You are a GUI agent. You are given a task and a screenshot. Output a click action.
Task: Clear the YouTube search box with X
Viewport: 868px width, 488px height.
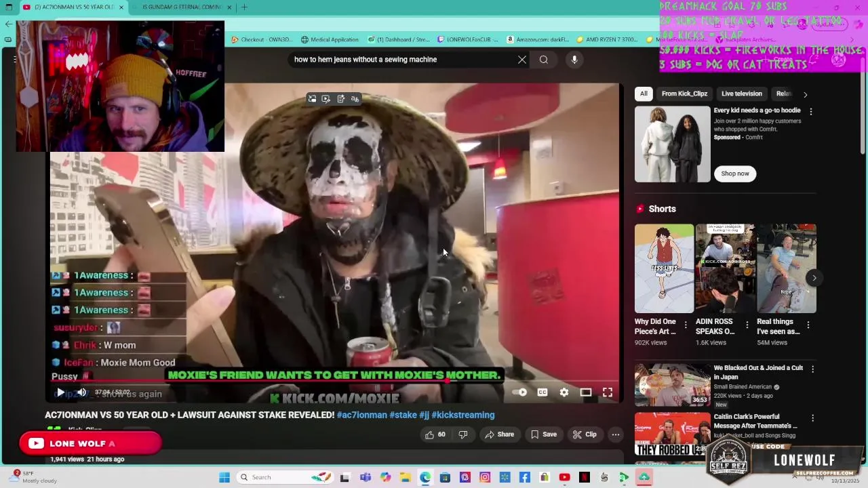(522, 60)
